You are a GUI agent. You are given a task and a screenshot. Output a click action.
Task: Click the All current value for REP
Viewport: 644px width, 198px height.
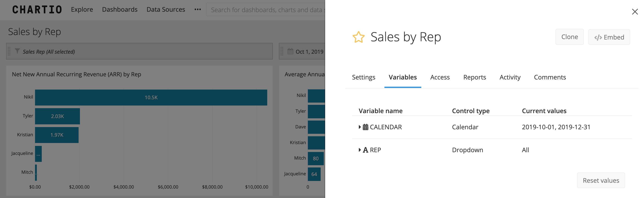[x=525, y=150]
